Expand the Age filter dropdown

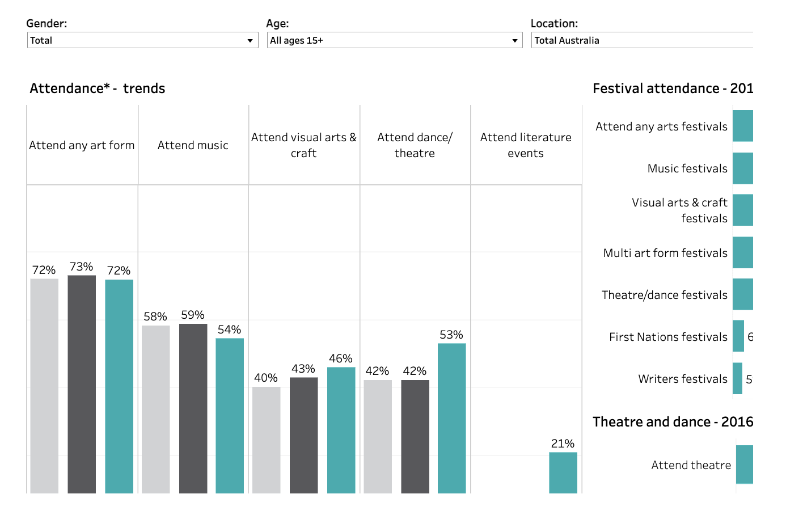tap(394, 40)
